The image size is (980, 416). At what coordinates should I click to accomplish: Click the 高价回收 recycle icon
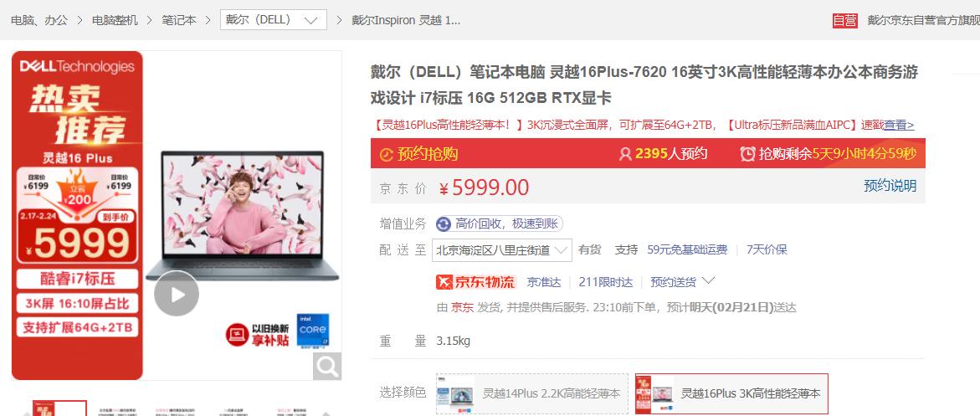click(444, 224)
